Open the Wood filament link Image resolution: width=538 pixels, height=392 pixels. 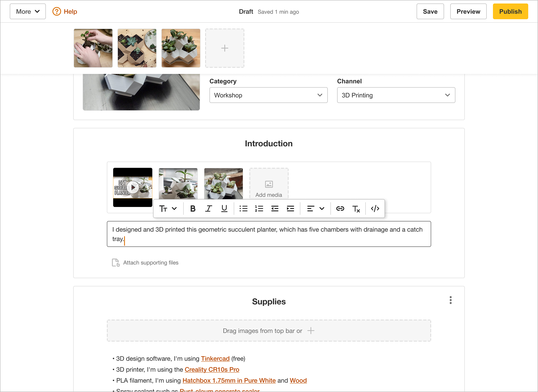click(x=298, y=381)
